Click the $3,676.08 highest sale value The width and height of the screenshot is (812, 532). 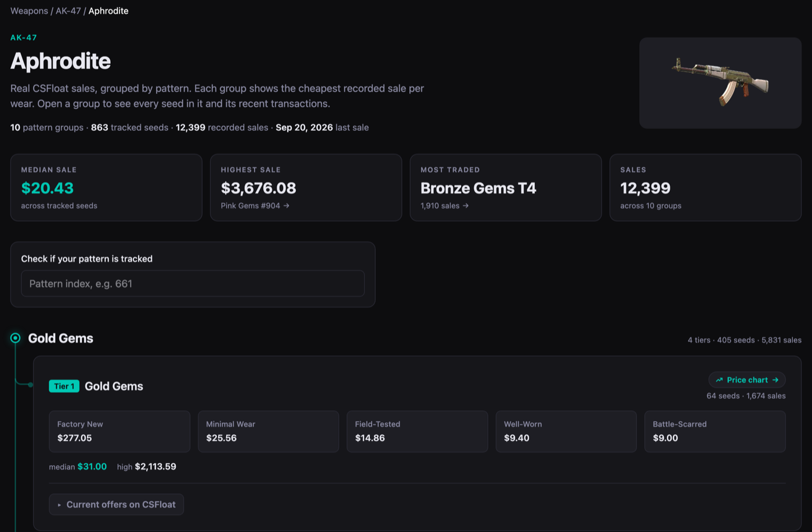[x=259, y=188]
